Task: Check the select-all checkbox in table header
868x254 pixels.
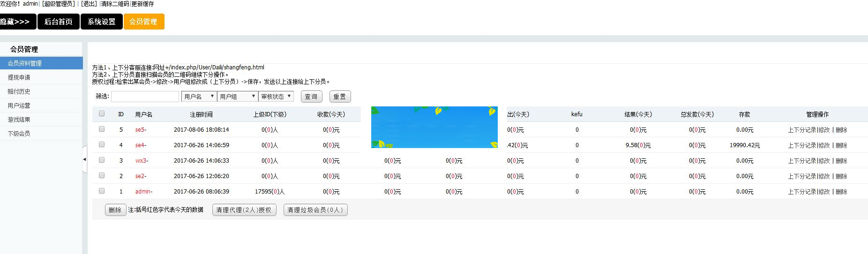Action: [102, 114]
